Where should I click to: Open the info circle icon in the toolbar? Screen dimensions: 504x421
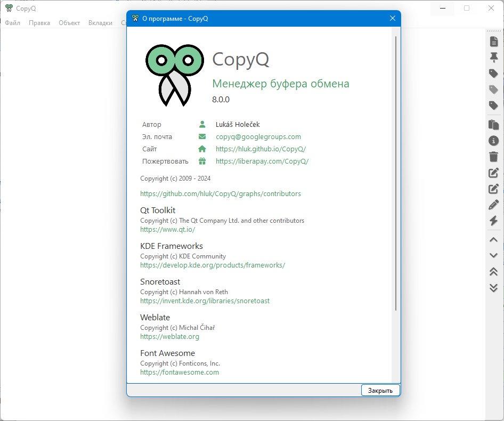pyautogui.click(x=494, y=141)
